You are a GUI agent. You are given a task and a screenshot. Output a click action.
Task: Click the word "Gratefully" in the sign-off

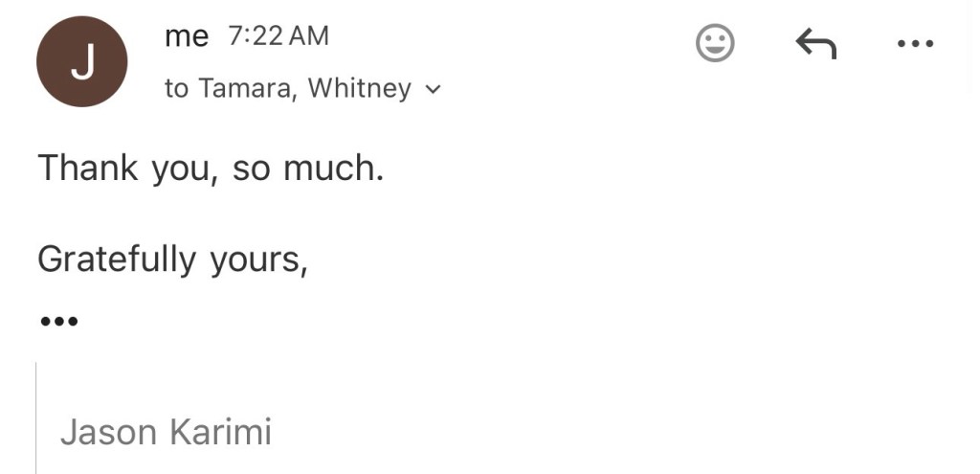coord(116,260)
